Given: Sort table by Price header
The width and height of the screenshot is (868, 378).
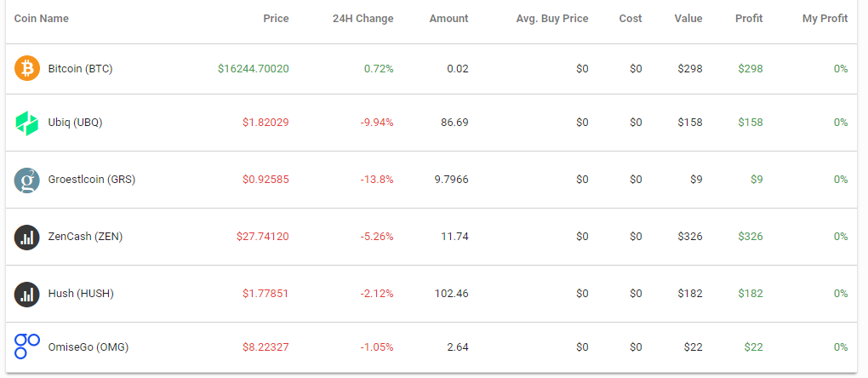Looking at the screenshot, I should tap(277, 18).
